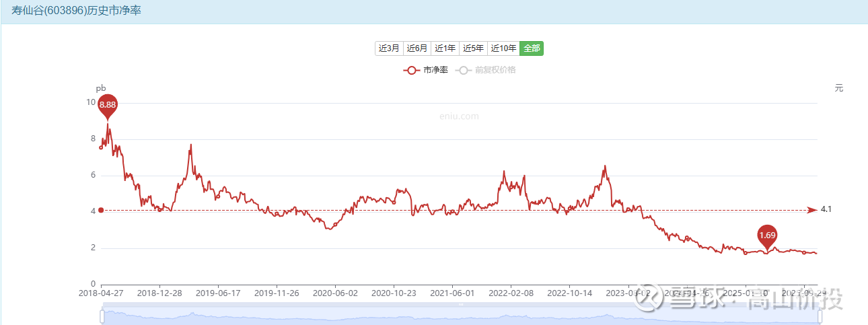Click the 2018-12-28 x-axis date label
Image resolution: width=868 pixels, height=325 pixels.
[159, 293]
